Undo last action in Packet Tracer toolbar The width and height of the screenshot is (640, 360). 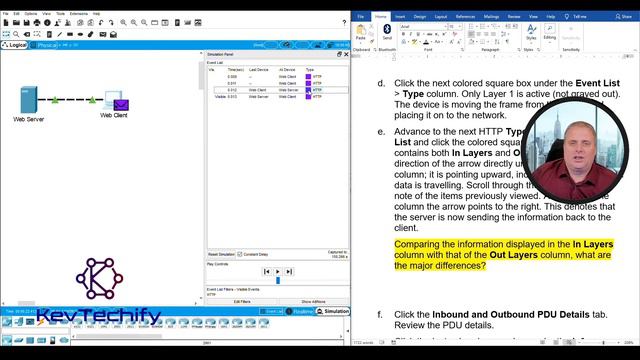(101, 22)
